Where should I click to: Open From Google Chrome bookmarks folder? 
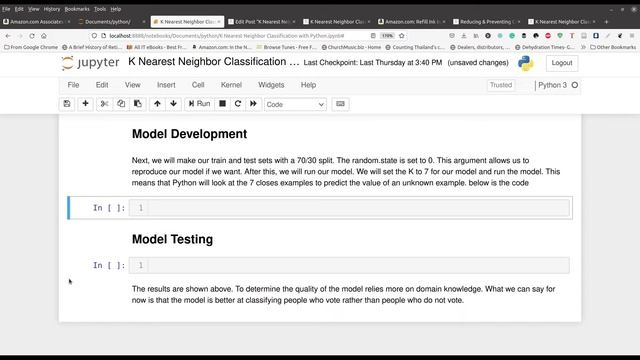(31, 47)
